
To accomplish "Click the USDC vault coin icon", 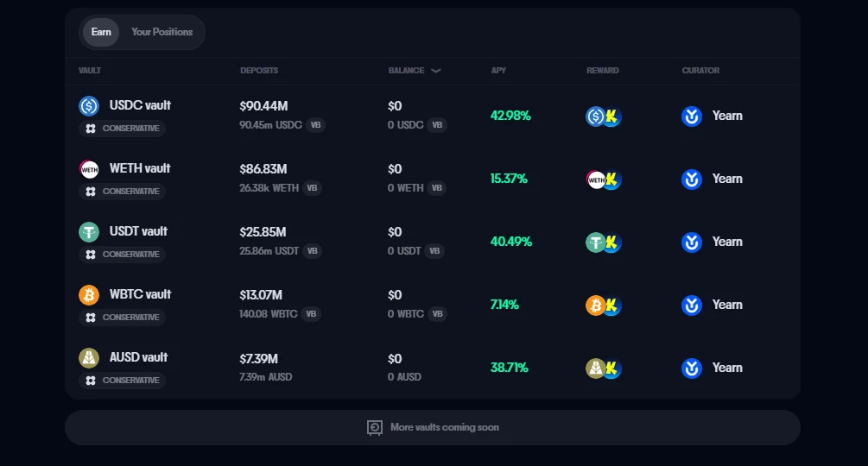I will (x=89, y=106).
